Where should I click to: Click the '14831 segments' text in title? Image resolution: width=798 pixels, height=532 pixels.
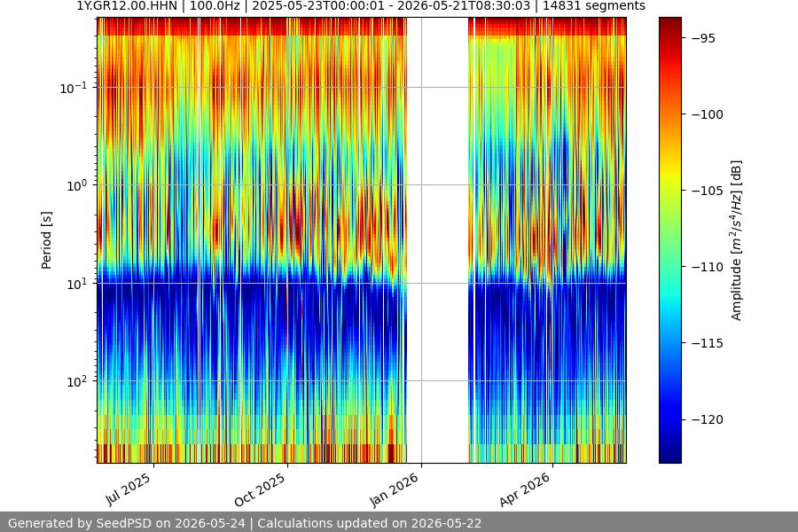point(594,6)
